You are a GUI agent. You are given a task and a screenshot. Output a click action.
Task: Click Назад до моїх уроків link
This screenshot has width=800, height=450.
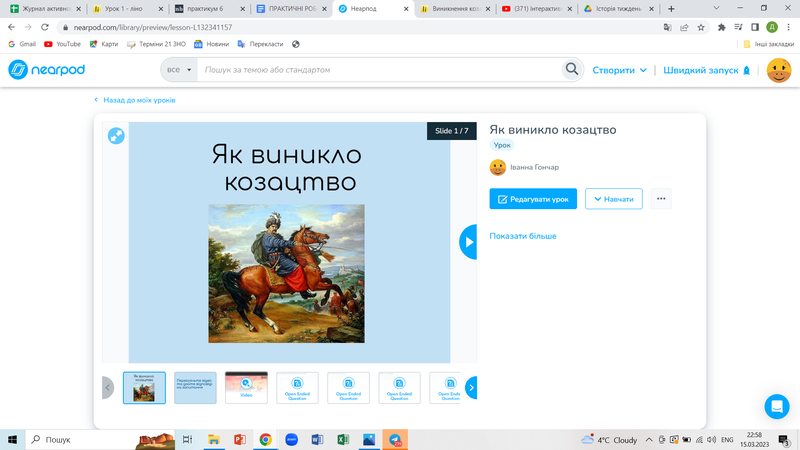coord(135,100)
